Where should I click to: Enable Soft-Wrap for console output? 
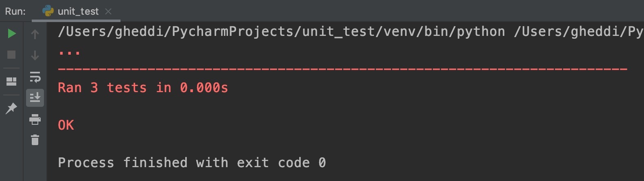click(35, 77)
